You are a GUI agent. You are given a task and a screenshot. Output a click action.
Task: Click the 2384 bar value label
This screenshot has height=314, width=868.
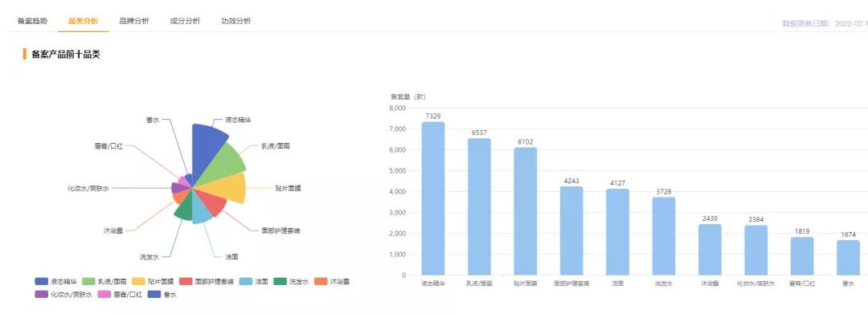pos(755,219)
